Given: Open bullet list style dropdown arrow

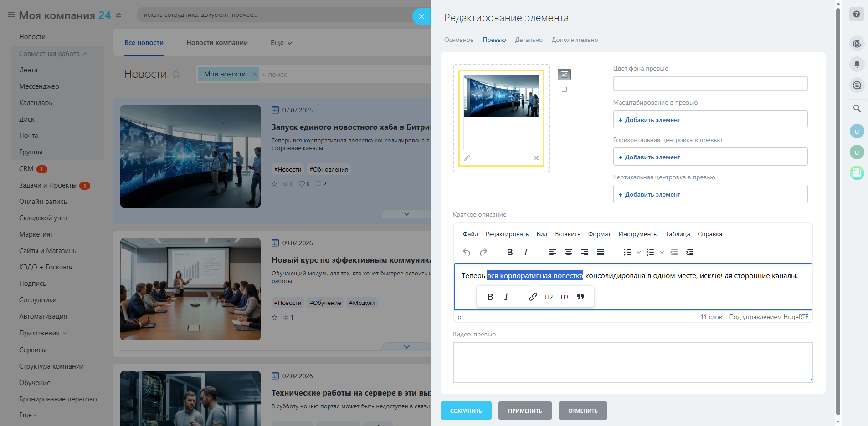Looking at the screenshot, I should coord(639,252).
